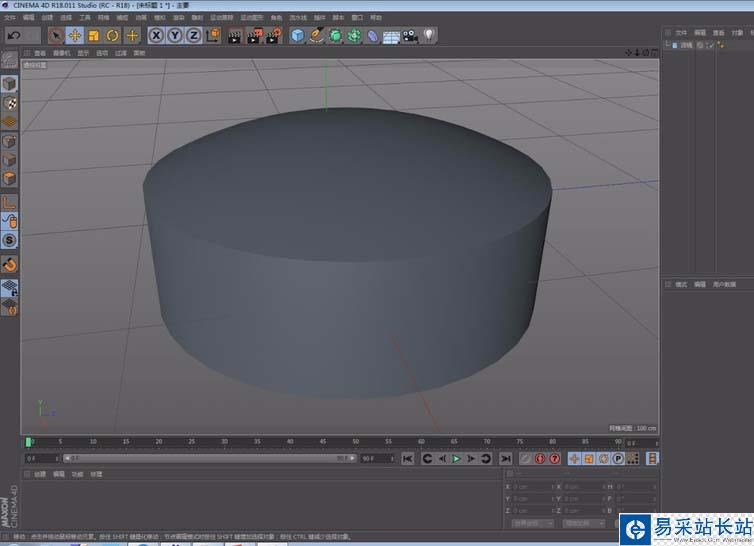Expand the object tree row in Object Manager
The width and height of the screenshot is (754, 546).
pos(667,45)
